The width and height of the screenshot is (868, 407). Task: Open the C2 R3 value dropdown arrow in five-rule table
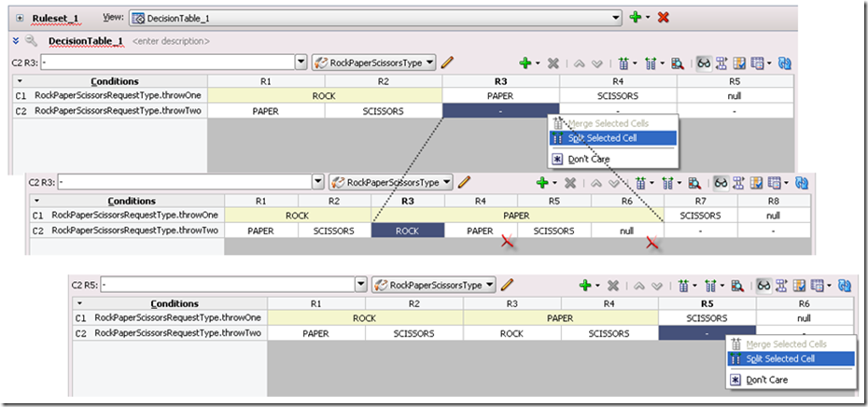coord(301,63)
